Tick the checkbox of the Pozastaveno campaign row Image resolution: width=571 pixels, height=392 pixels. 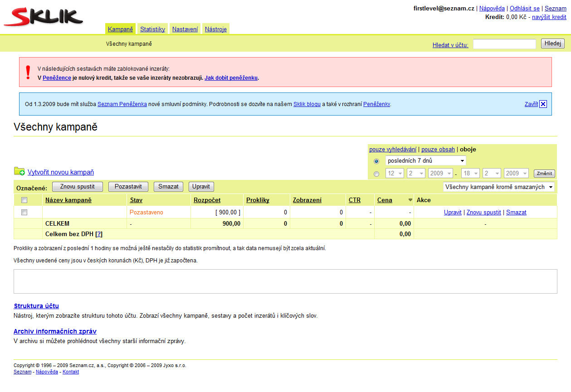pos(24,212)
